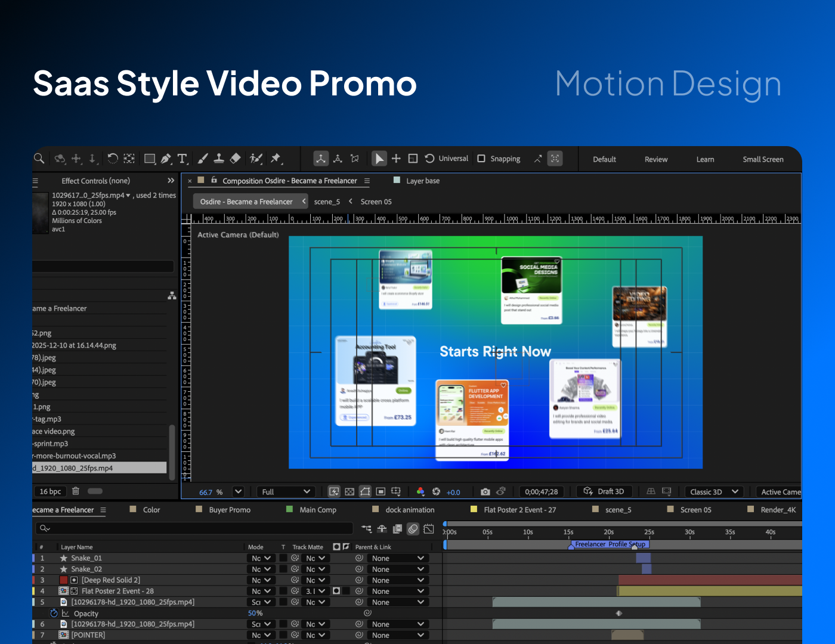Switch to the Buyer Promo timeline tab

point(230,510)
